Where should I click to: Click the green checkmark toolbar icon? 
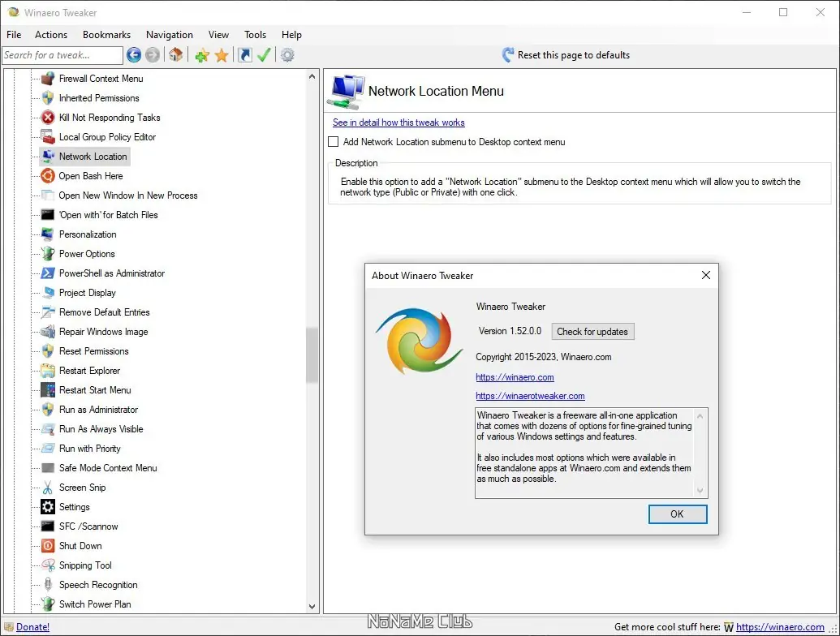[264, 54]
